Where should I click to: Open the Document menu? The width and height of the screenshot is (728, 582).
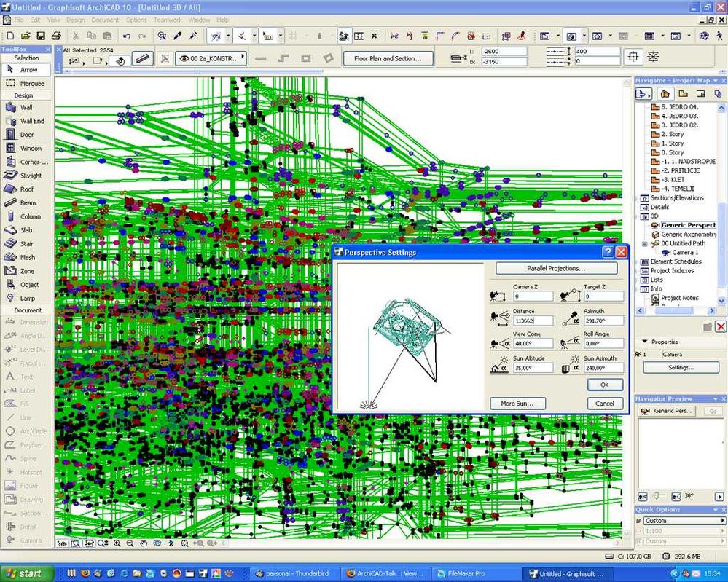pos(105,20)
